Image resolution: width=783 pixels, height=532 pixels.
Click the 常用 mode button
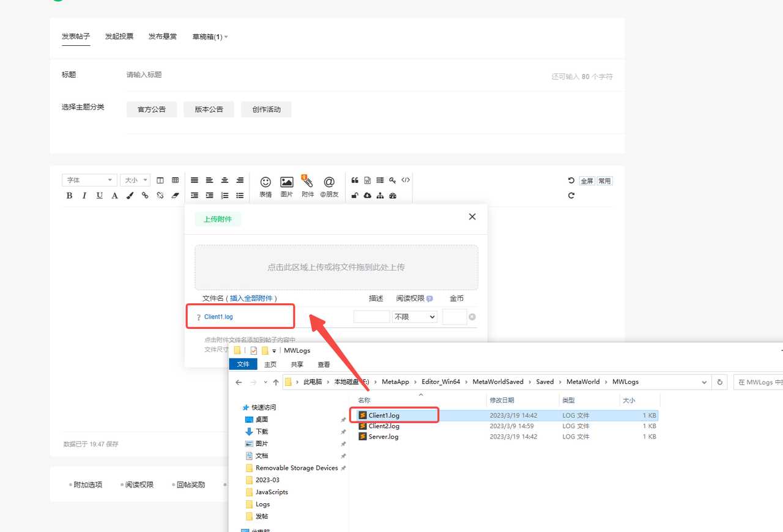click(604, 181)
